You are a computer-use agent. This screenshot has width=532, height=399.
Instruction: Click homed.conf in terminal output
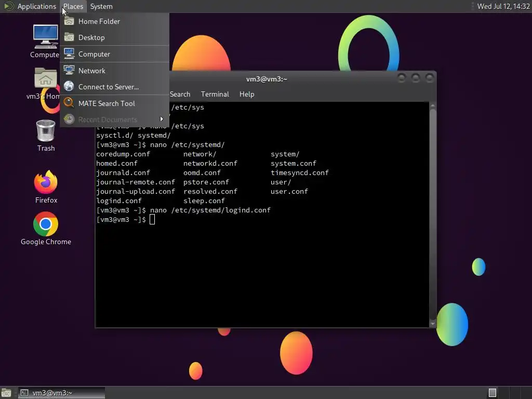(117, 164)
